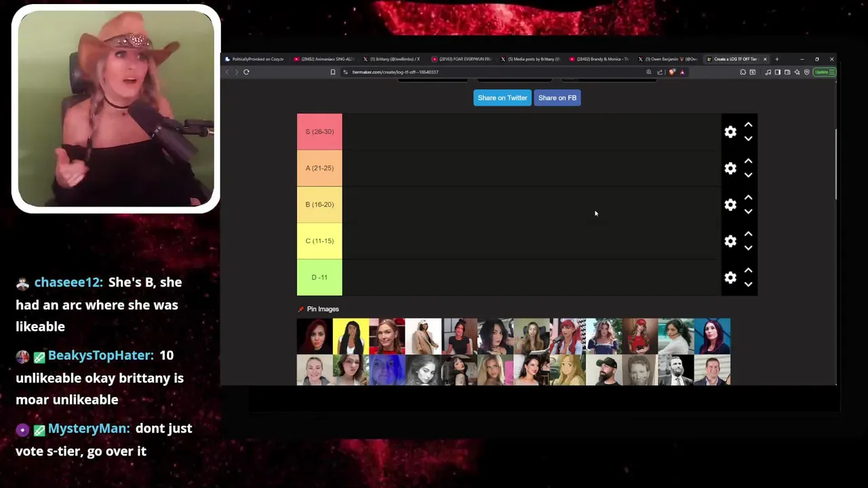Click Share on FB button

[x=557, y=98]
